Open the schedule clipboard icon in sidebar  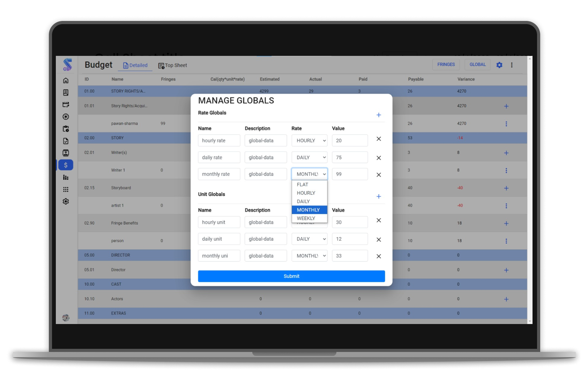(x=66, y=128)
